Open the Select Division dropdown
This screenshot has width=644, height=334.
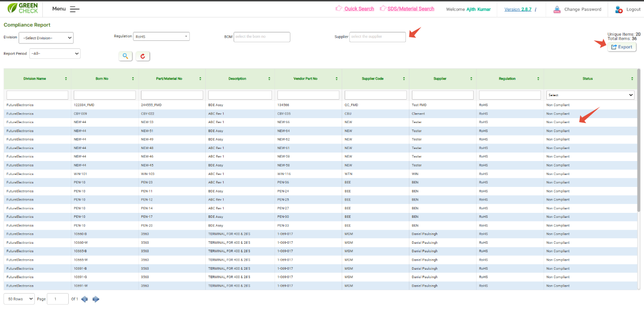pyautogui.click(x=46, y=38)
